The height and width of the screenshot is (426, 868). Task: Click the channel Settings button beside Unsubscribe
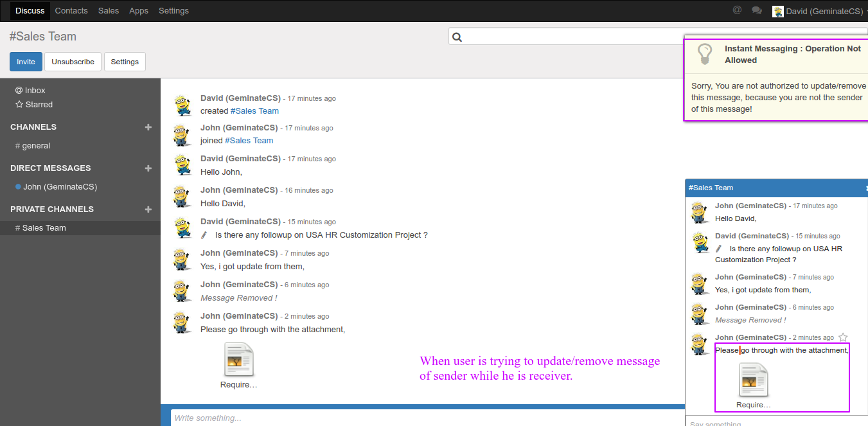125,62
